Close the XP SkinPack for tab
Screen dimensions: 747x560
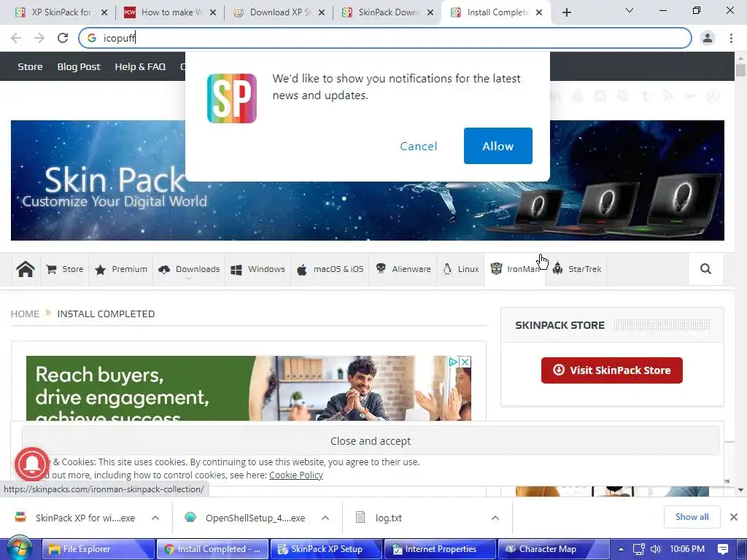pyautogui.click(x=104, y=12)
